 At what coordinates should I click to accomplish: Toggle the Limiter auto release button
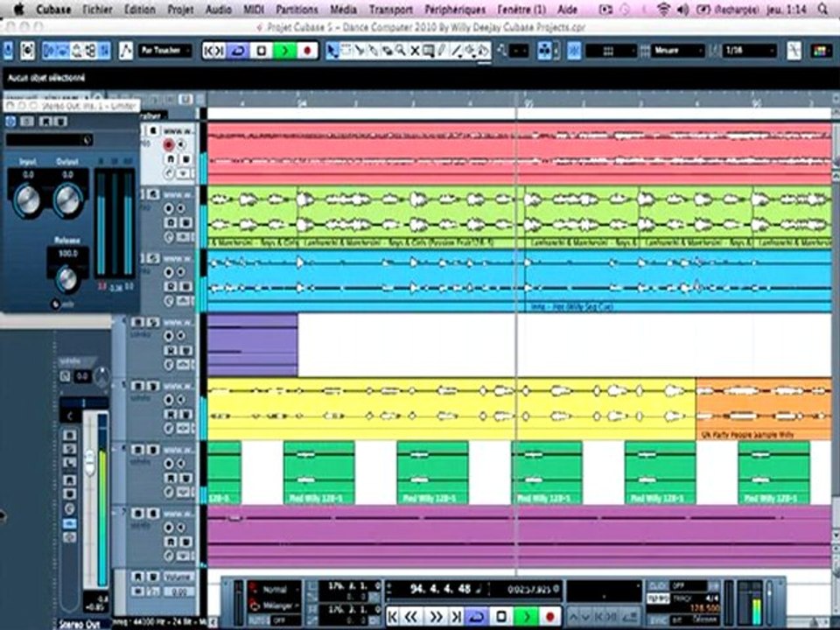56,304
